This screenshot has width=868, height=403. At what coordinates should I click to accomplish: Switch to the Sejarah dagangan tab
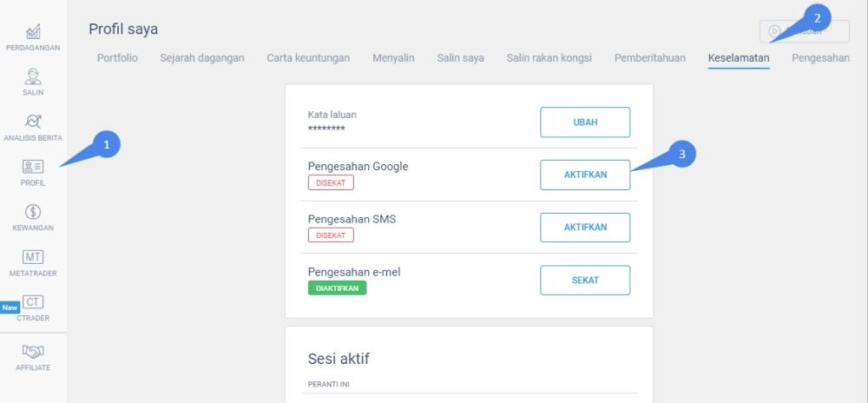click(202, 58)
